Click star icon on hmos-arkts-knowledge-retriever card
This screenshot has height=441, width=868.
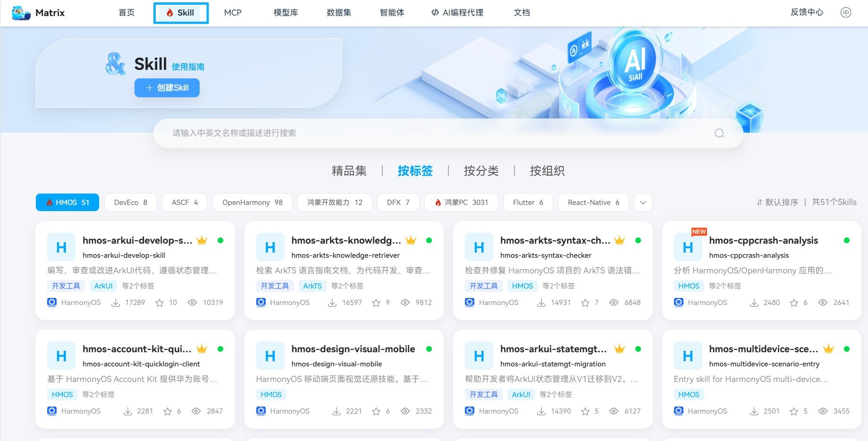pos(376,303)
